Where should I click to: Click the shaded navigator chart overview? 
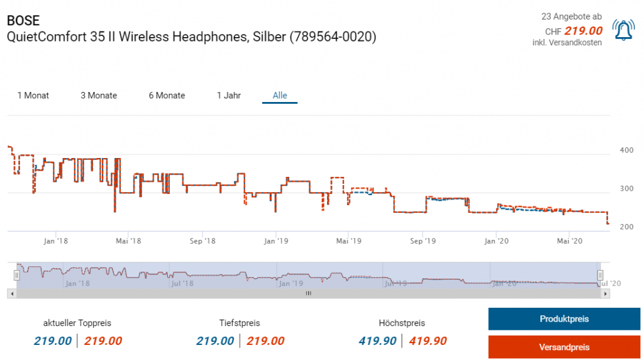(308, 275)
